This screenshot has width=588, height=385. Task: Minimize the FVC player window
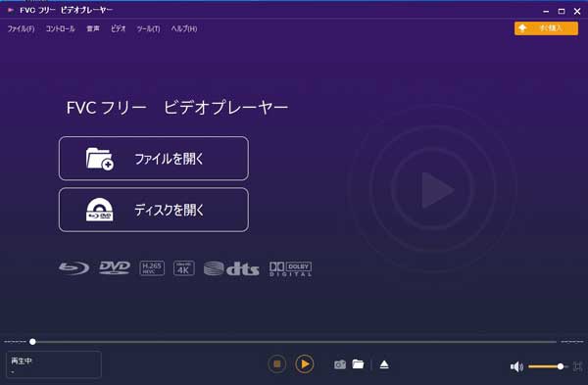tap(546, 11)
